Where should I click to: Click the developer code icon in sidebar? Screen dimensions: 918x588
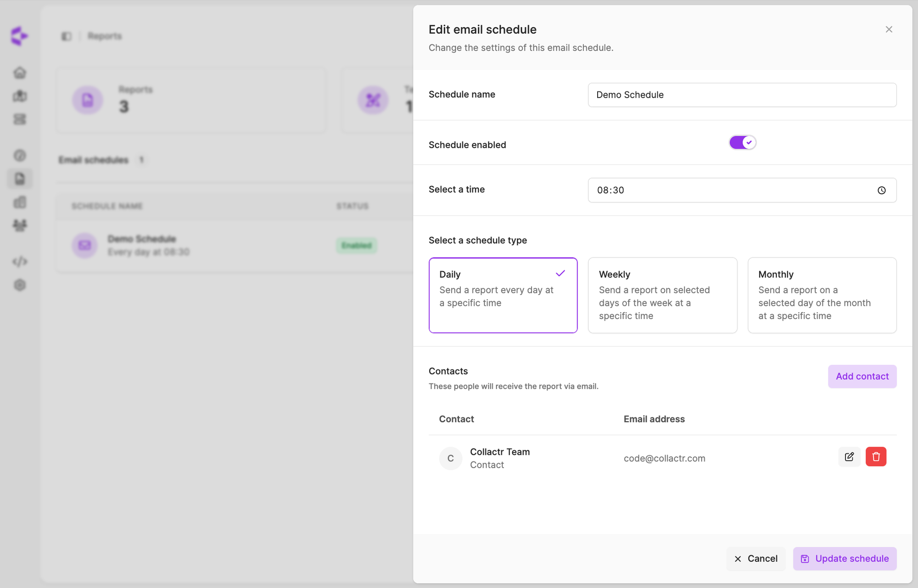pyautogui.click(x=20, y=262)
